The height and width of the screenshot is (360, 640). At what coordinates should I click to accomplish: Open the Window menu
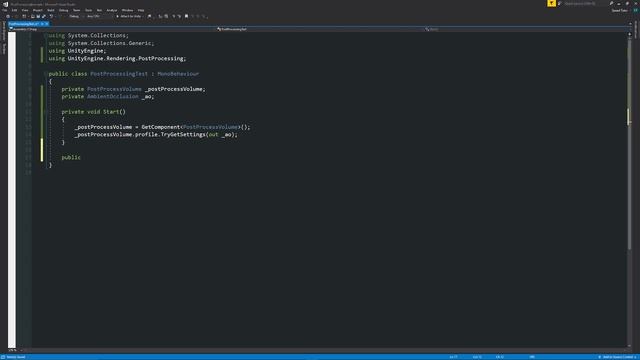pos(127,10)
